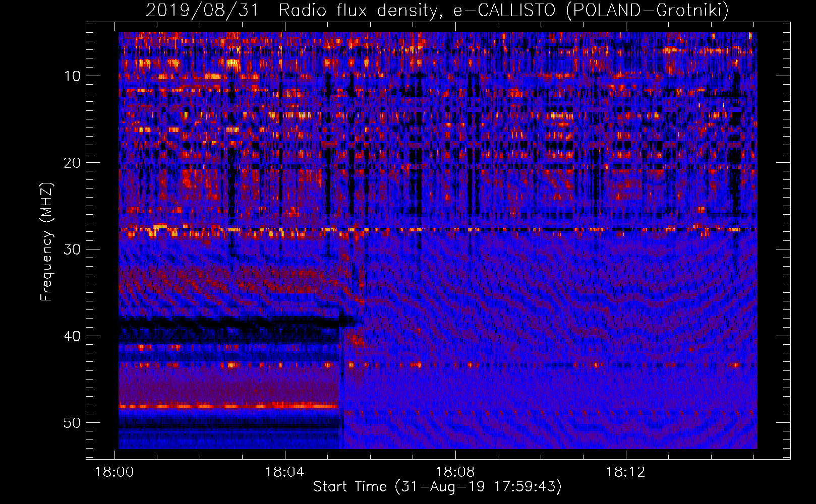Click the 18:04 time tick label
Image resolution: width=816 pixels, height=504 pixels.
tap(285, 472)
